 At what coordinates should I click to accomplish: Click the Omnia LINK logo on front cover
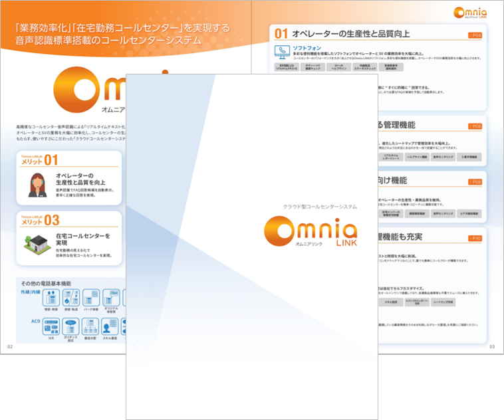311,231
